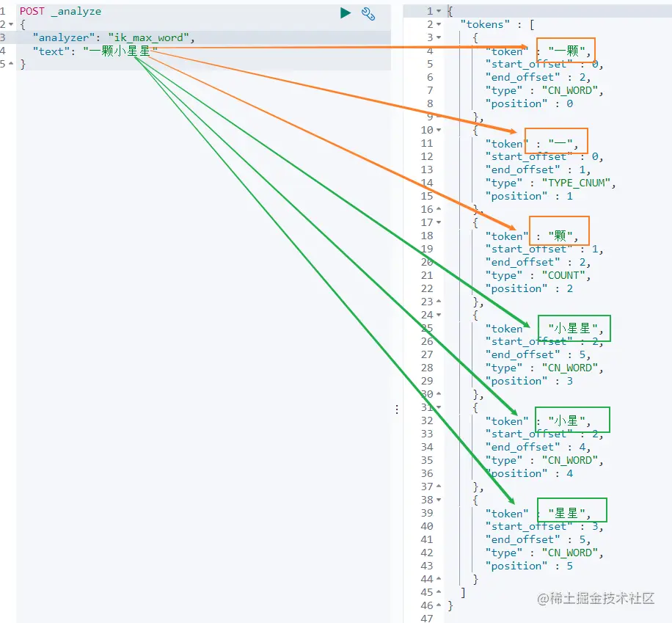Collapse request body with line 2 fold arrow

click(11, 24)
